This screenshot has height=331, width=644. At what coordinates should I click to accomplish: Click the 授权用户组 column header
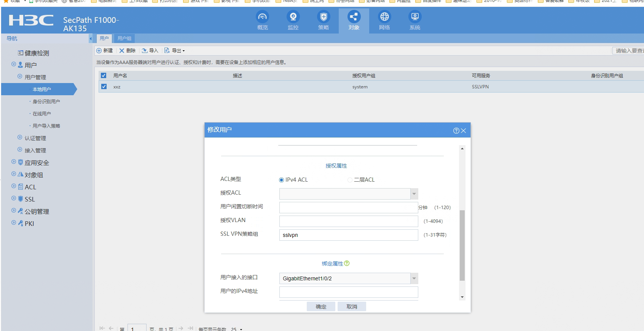pyautogui.click(x=364, y=76)
